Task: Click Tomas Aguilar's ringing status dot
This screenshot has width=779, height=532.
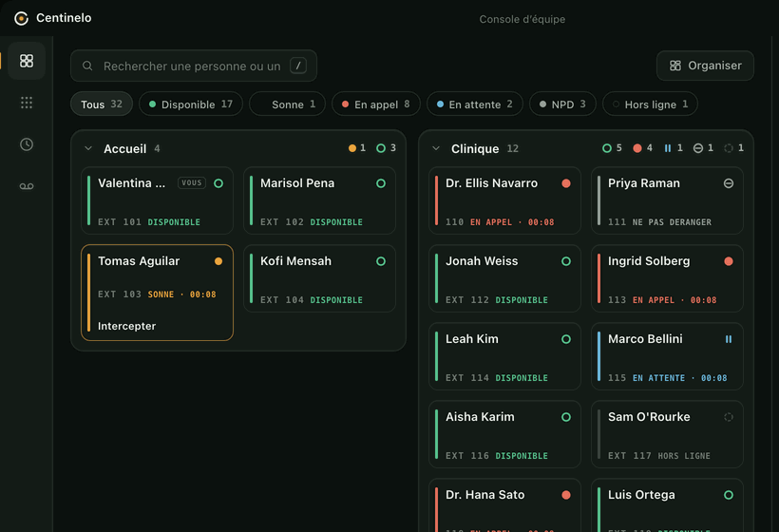Action: (218, 261)
